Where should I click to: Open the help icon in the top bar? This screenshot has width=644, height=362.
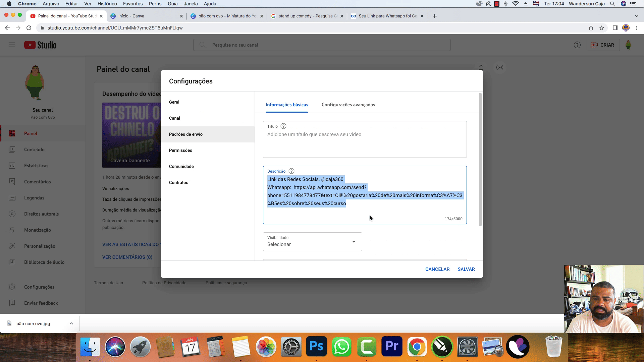(x=577, y=45)
